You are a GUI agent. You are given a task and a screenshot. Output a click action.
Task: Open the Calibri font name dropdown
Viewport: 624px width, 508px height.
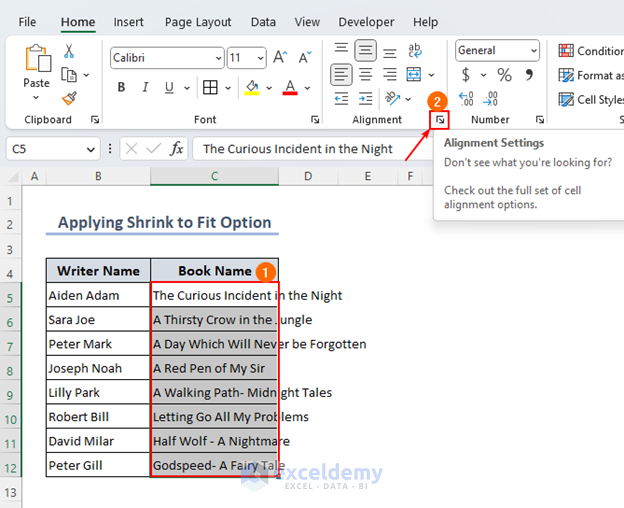coord(218,58)
